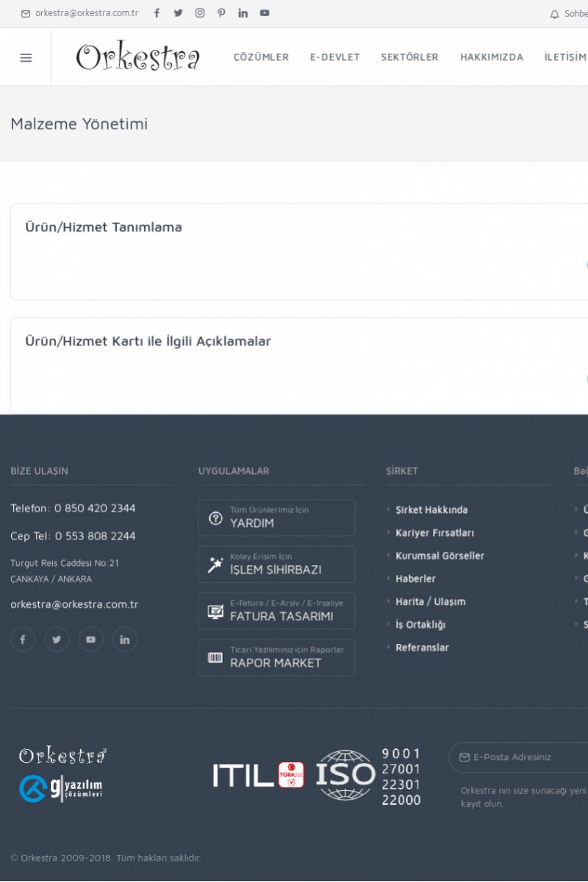The height and width of the screenshot is (882, 588).
Task: Click the YouTube icon in top bar
Action: point(265,13)
